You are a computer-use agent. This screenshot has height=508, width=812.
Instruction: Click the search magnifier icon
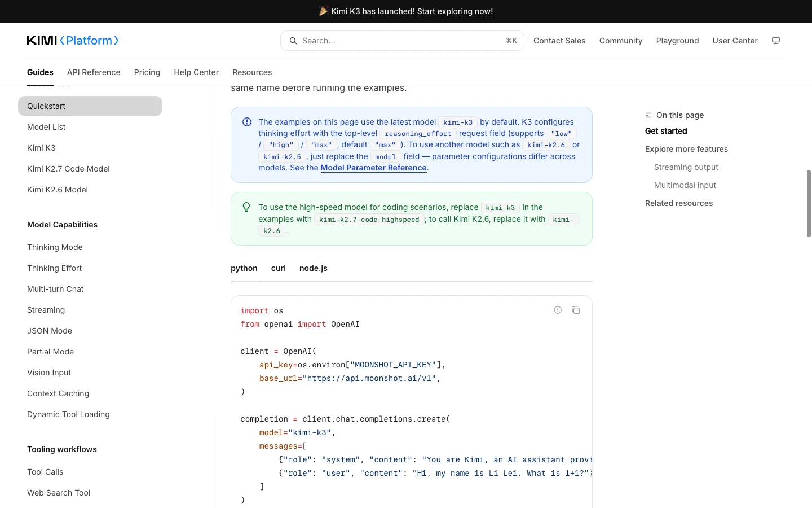pyautogui.click(x=293, y=41)
